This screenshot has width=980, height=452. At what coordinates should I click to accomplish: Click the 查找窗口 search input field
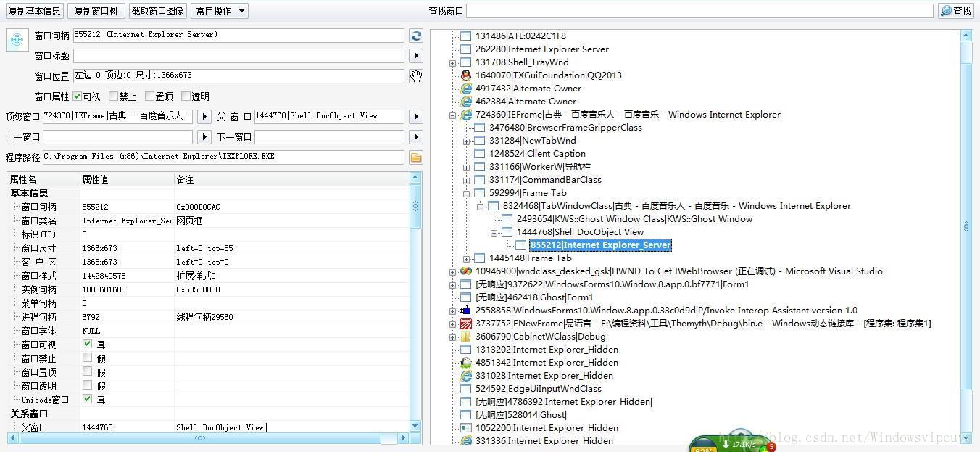click(x=699, y=11)
